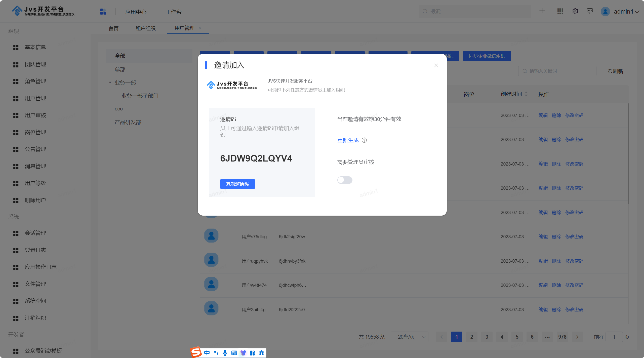644x358 pixels.
Task: Click the 重新生成 link
Action: point(348,140)
